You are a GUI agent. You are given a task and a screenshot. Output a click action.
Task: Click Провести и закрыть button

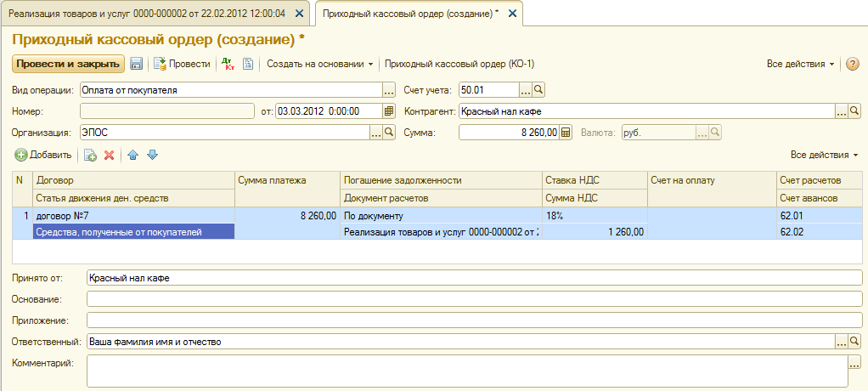tap(68, 64)
